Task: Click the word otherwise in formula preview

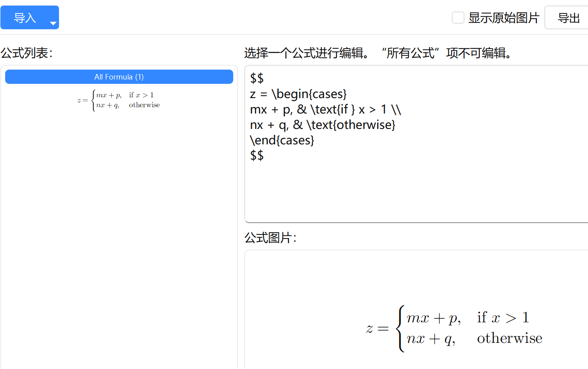Action: 509,339
